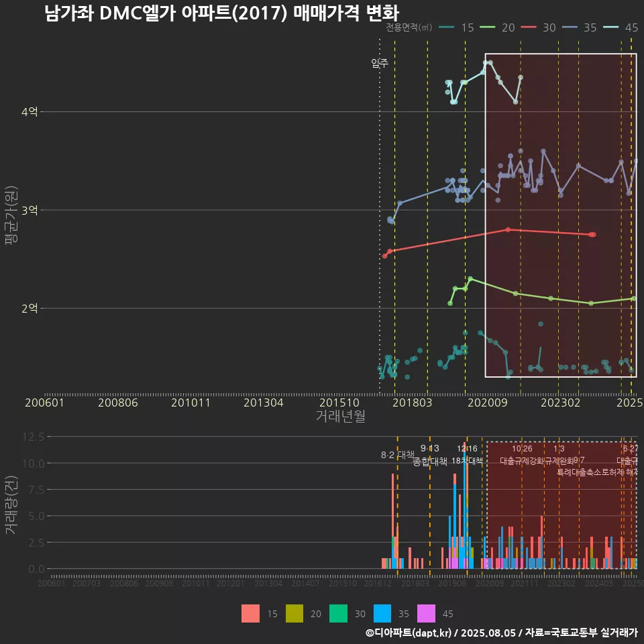
Task: Select the olive 20 square in bottom legend
Action: coord(294,614)
